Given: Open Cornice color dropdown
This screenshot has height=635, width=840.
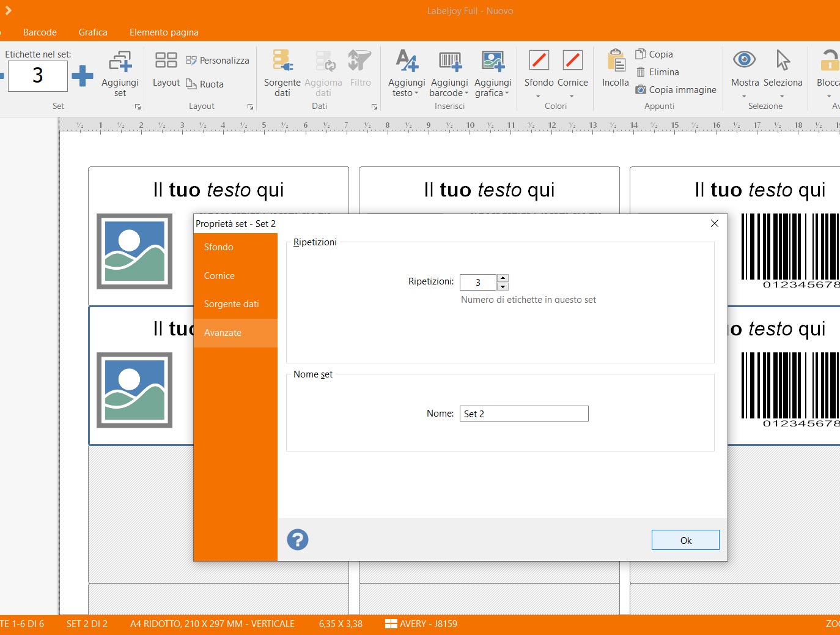Looking at the screenshot, I should (x=572, y=96).
